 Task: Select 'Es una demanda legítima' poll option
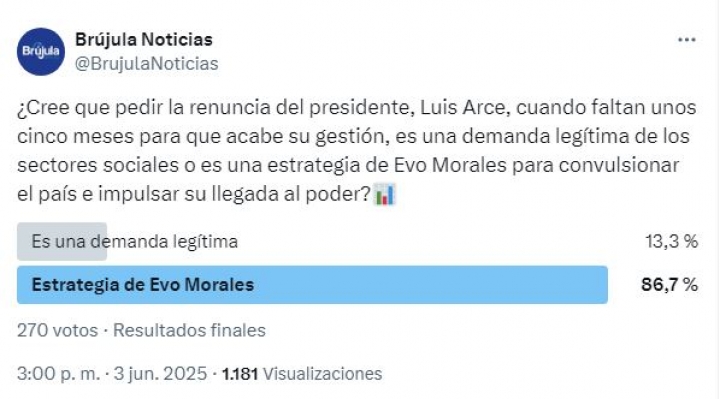tap(135, 242)
